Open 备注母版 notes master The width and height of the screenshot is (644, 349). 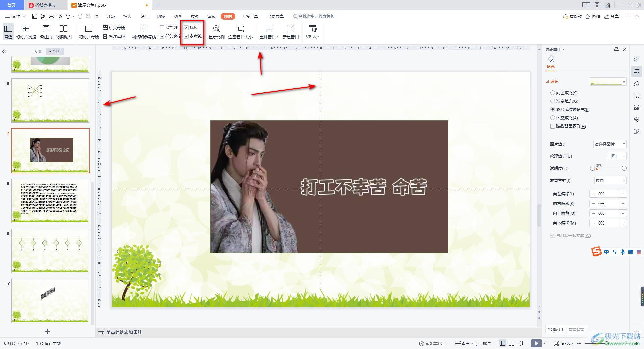114,36
